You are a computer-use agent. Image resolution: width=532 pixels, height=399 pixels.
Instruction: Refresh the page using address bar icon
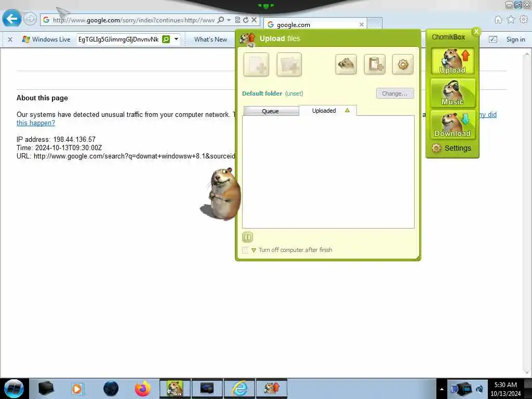tap(246, 20)
